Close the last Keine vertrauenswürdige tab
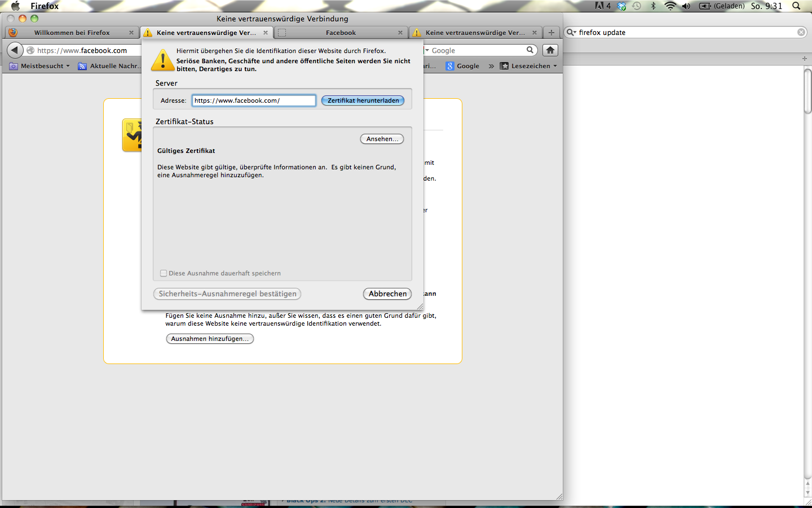This screenshot has width=812, height=508. pos(535,33)
